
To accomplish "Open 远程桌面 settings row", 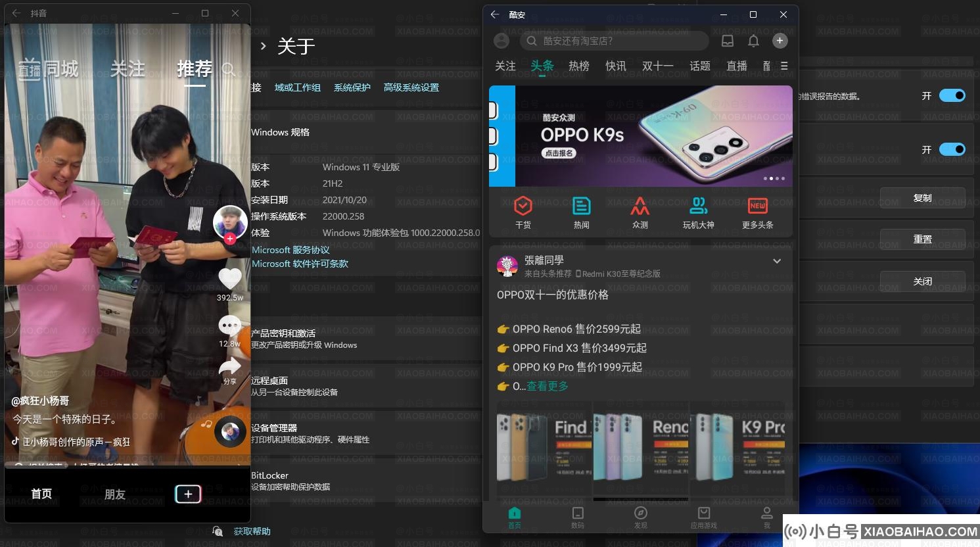I will click(x=367, y=387).
